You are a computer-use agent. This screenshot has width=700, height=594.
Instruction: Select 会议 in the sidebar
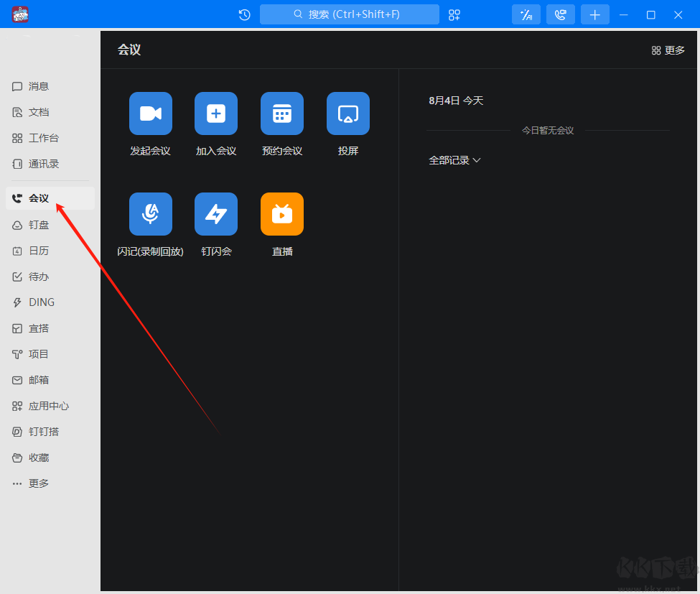pos(50,198)
